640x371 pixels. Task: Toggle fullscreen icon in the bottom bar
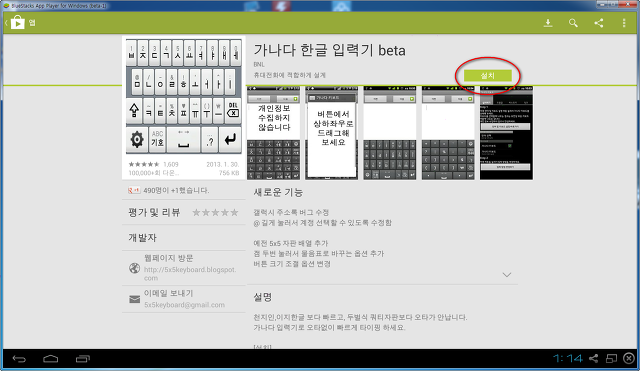point(611,358)
